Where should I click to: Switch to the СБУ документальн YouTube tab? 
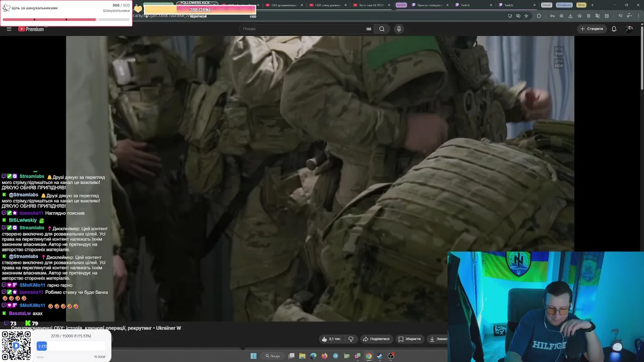click(x=284, y=5)
